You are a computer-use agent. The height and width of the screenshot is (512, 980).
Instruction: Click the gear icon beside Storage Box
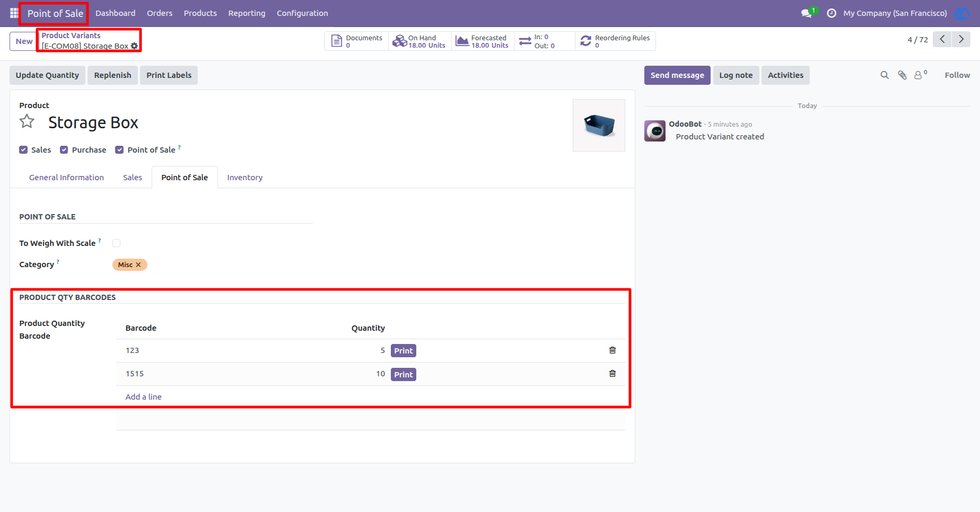pyautogui.click(x=134, y=46)
